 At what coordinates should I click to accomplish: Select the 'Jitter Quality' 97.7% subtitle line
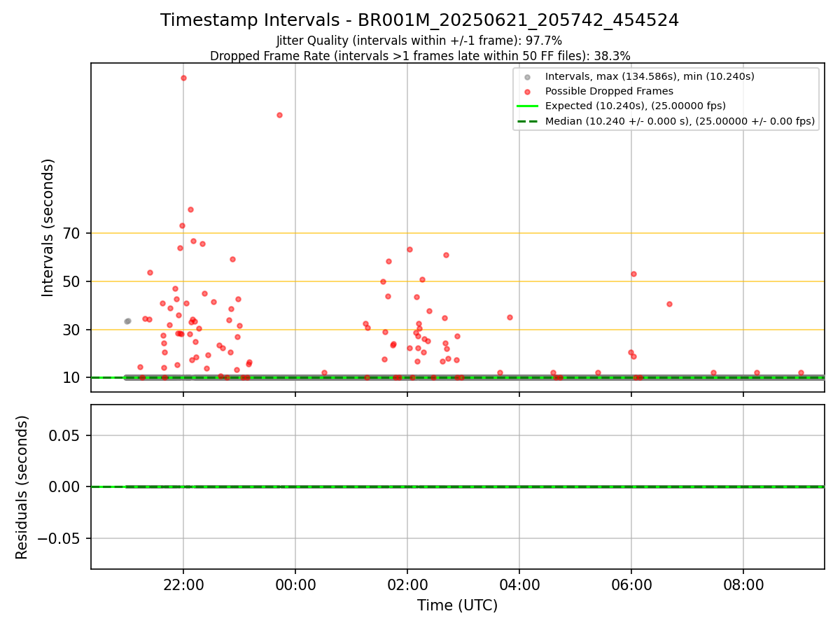click(x=419, y=41)
